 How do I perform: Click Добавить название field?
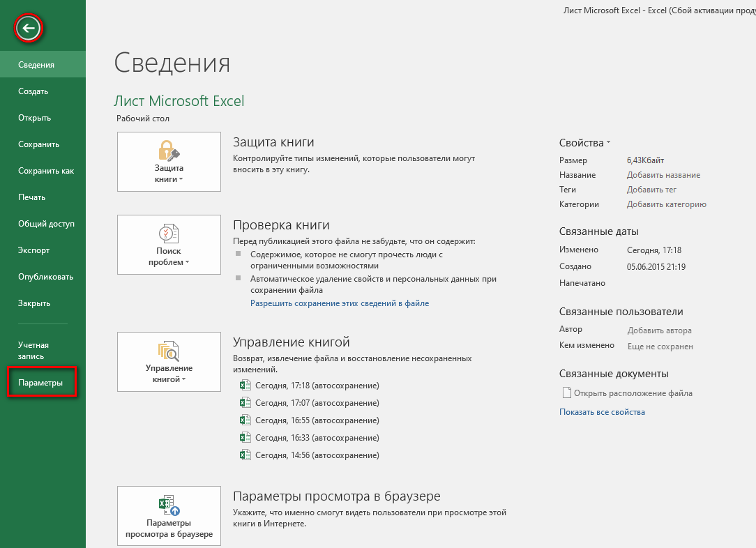663,175
